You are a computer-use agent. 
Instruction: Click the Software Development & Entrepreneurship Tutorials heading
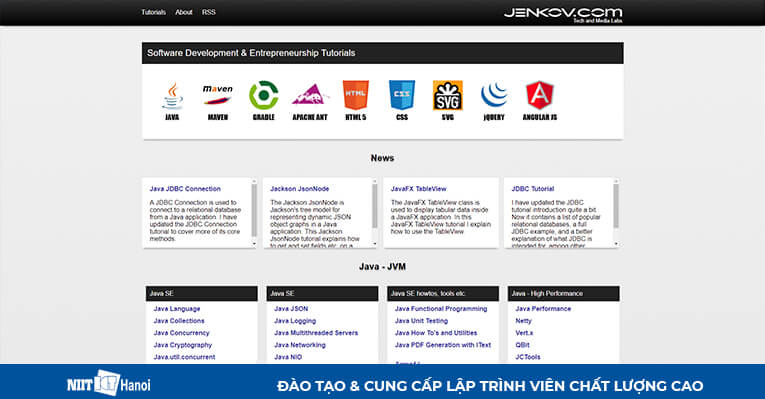pos(251,53)
